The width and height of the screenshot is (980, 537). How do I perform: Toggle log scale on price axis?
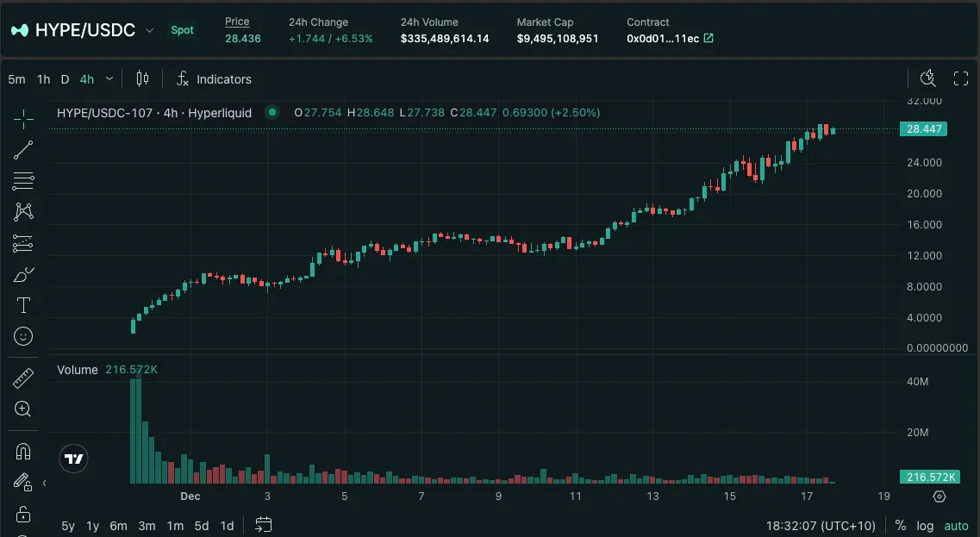[x=925, y=526]
